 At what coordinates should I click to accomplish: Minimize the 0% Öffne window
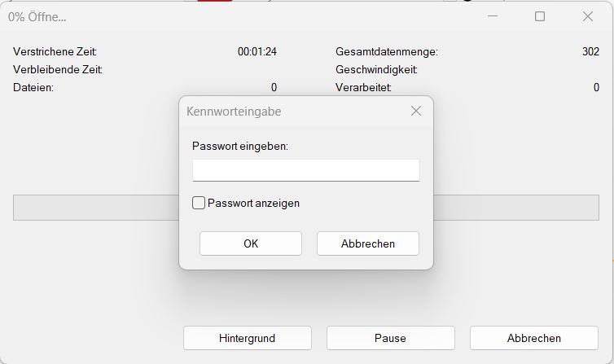(492, 16)
